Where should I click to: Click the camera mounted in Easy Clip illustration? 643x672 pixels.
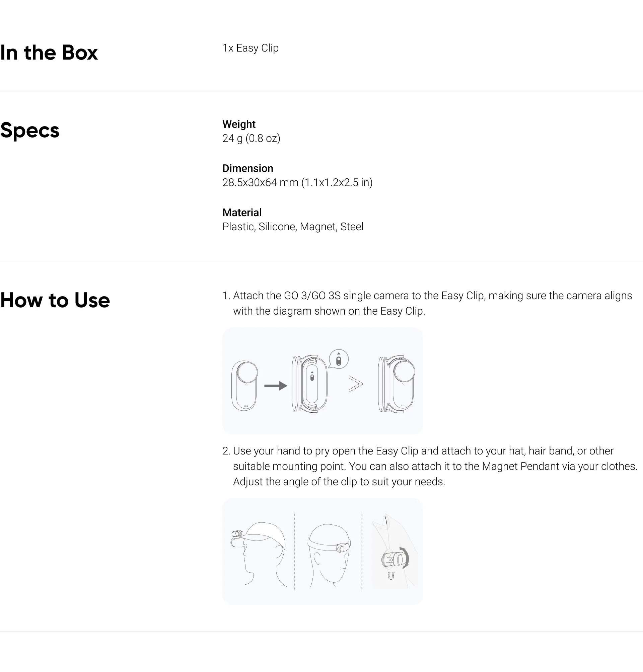[x=397, y=384]
